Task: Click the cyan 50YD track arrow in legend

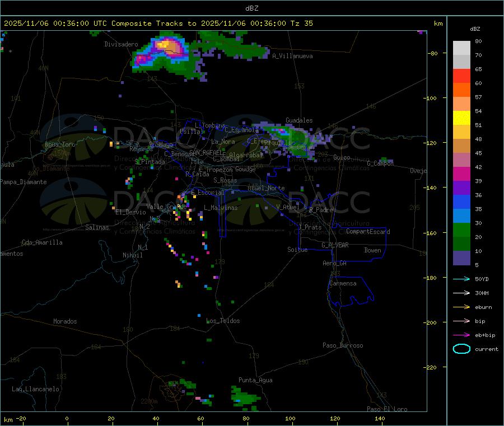Action: tap(461, 279)
